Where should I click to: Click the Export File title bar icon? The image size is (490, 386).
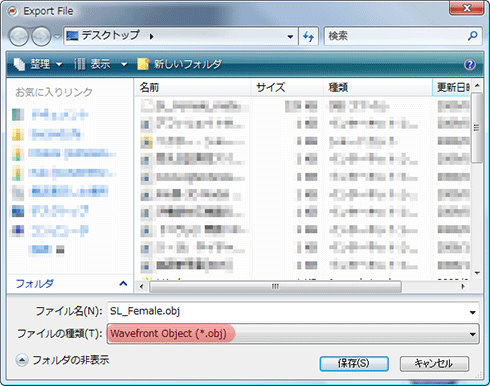(13, 11)
